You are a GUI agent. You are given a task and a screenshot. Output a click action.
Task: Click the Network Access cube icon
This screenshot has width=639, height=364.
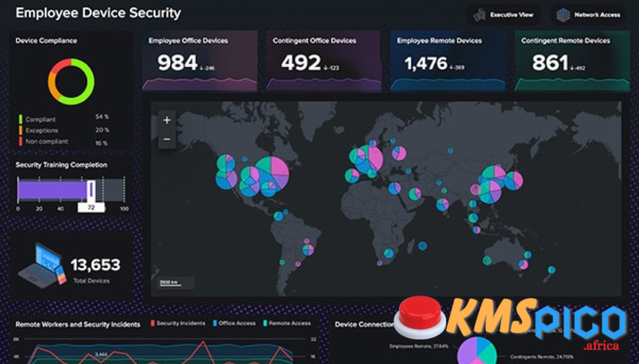[563, 14]
